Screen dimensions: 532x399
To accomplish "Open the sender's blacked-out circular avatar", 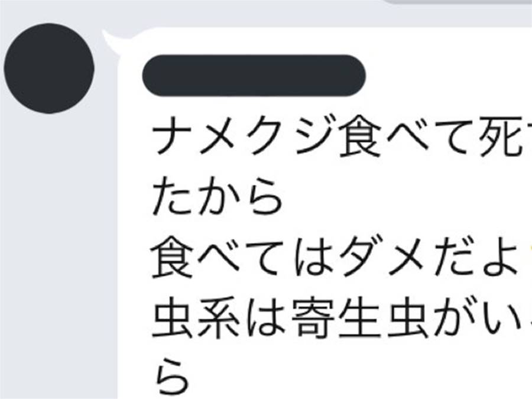I will [49, 68].
